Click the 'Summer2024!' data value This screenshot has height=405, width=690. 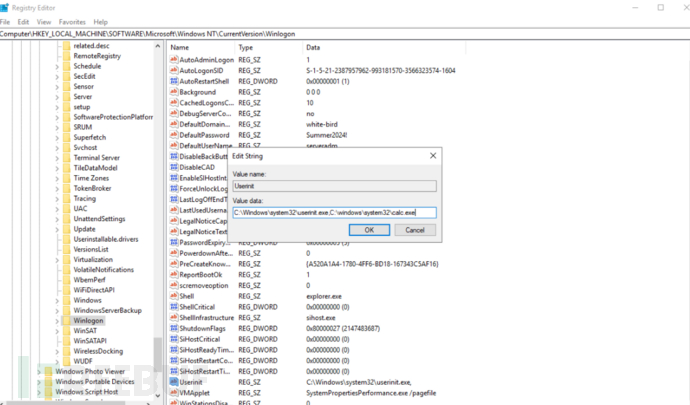(327, 135)
